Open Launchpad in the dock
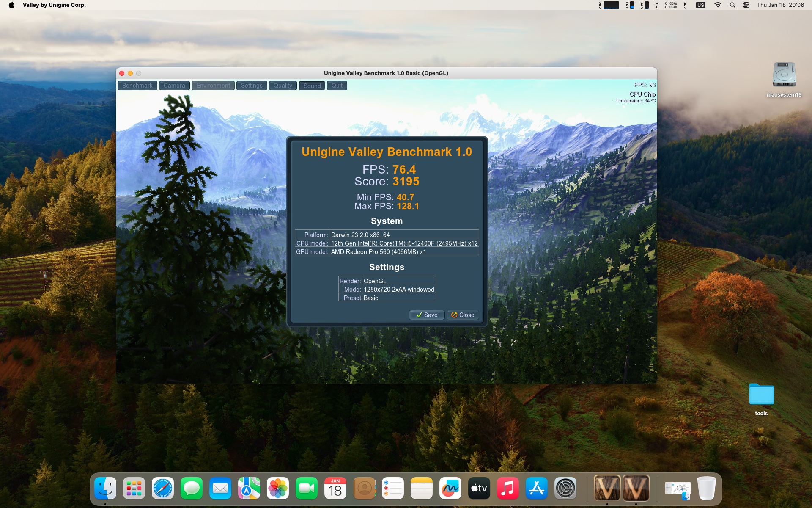Viewport: 812px width, 508px height. coord(134,488)
